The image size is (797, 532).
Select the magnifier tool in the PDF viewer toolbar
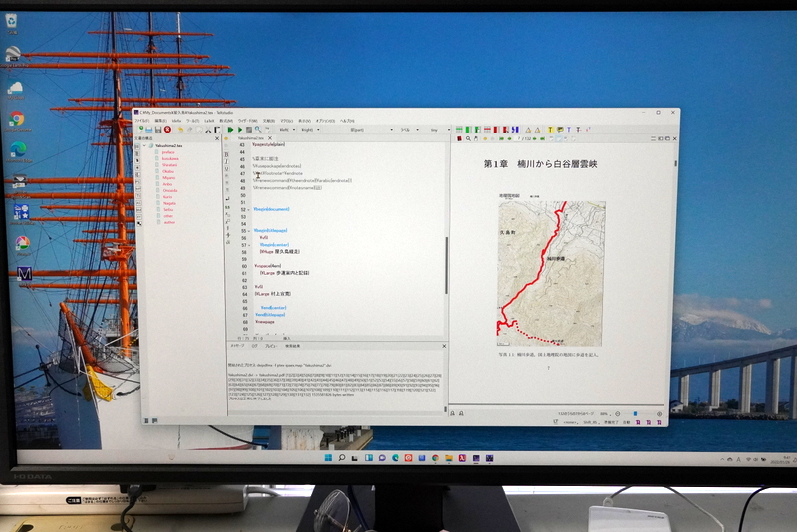pos(468,138)
